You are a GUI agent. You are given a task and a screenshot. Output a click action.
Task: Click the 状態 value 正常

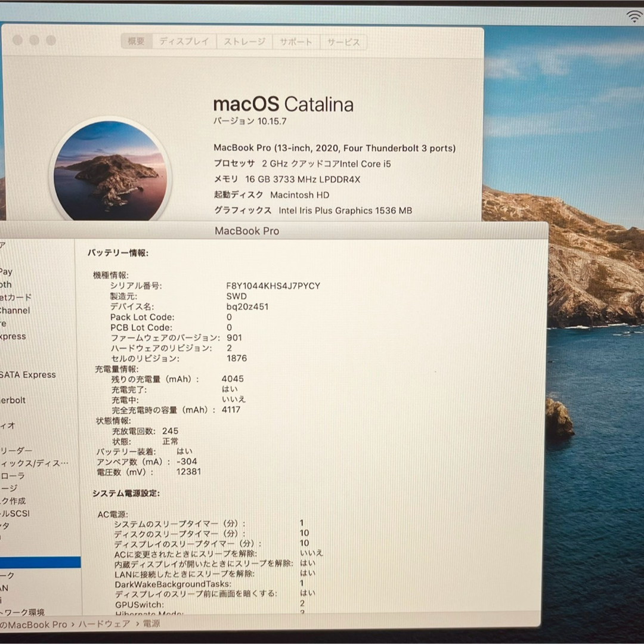(x=170, y=441)
